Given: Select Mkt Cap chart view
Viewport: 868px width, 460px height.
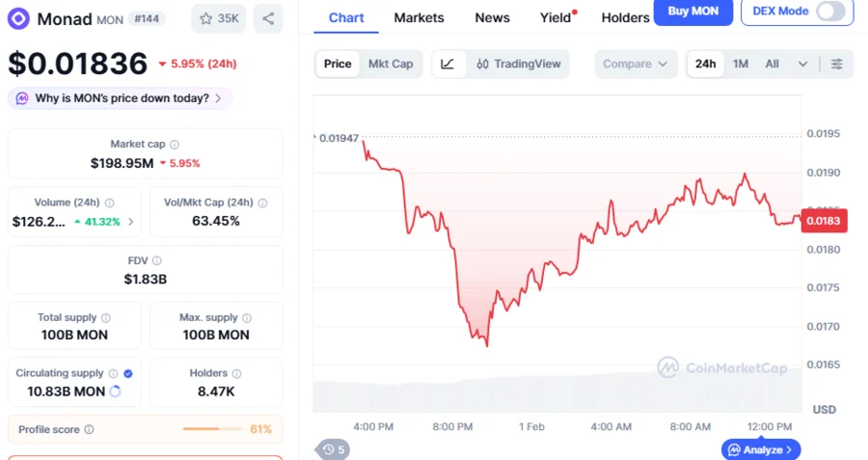Looking at the screenshot, I should click(x=391, y=64).
